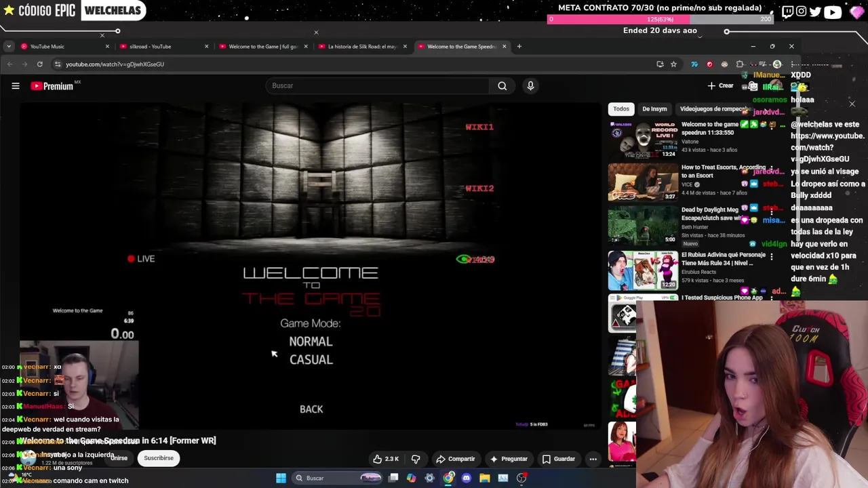Go back with browser back arrow
Viewport: 868px width, 488px height.
[9, 64]
